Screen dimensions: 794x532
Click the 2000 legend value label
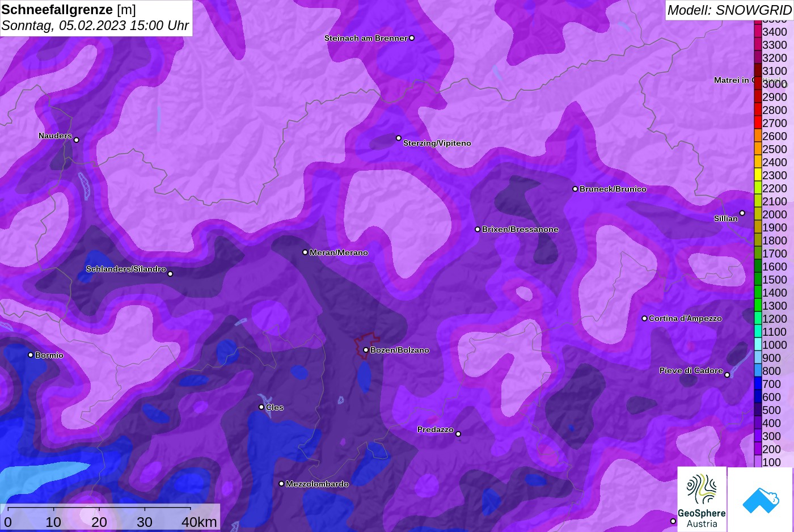tap(775, 214)
